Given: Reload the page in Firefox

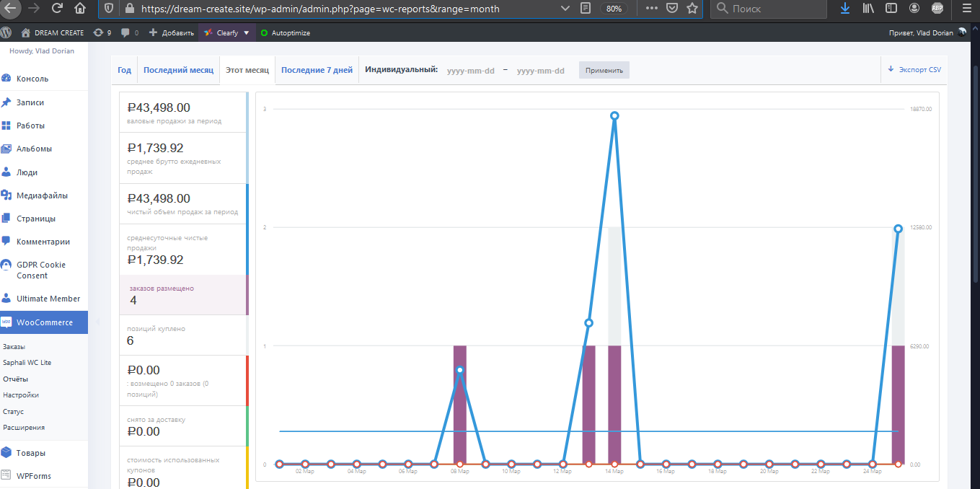Looking at the screenshot, I should (x=56, y=9).
